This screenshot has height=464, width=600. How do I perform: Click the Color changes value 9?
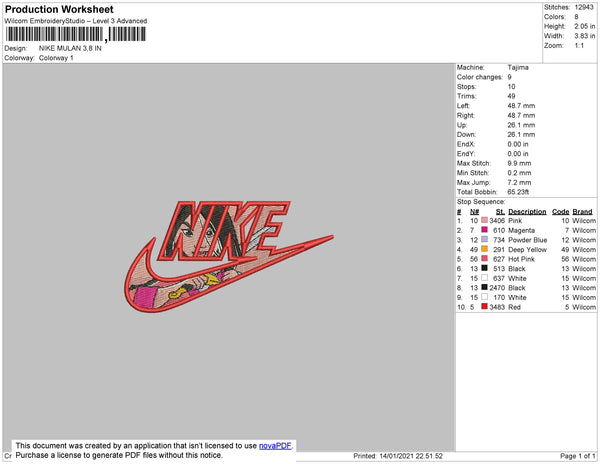pyautogui.click(x=509, y=77)
